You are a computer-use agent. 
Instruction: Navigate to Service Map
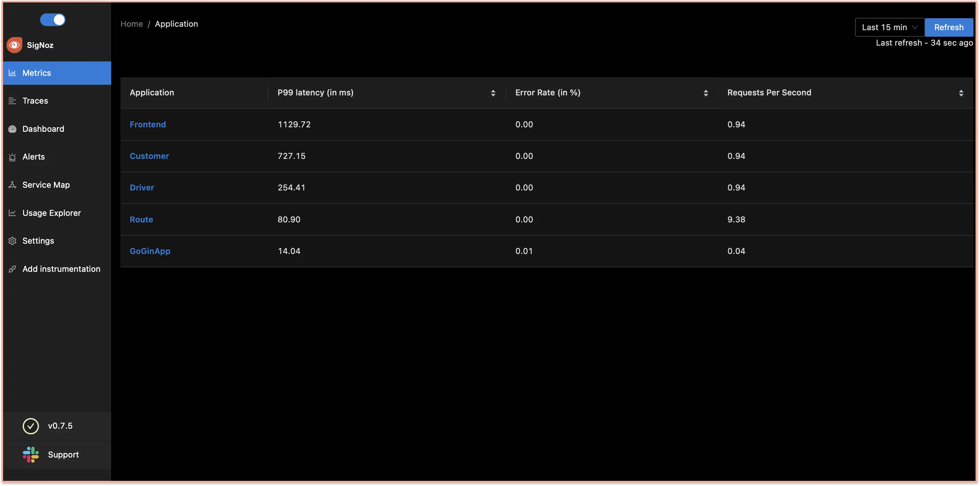[46, 185]
